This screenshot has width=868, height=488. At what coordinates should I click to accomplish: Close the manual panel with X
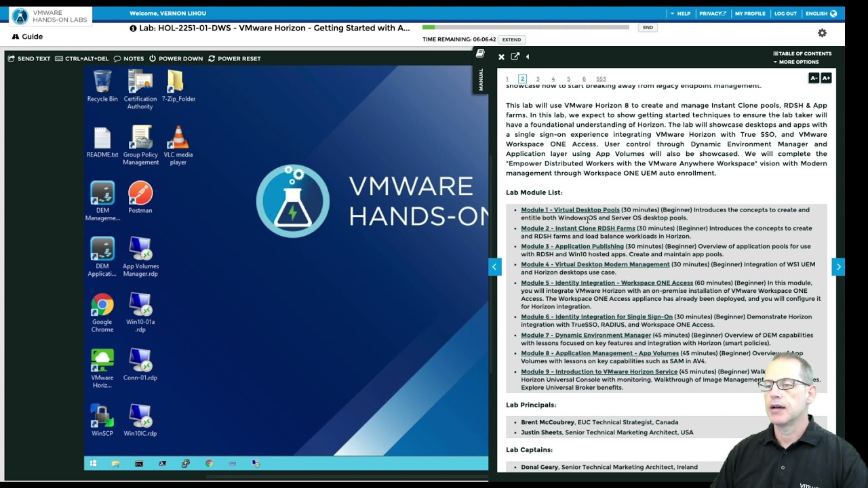click(x=501, y=57)
